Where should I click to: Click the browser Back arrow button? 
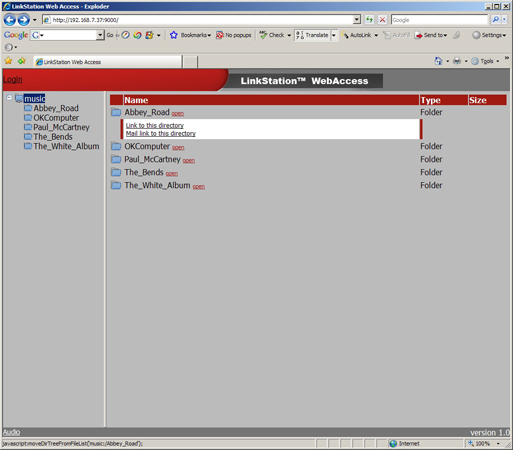click(x=10, y=20)
